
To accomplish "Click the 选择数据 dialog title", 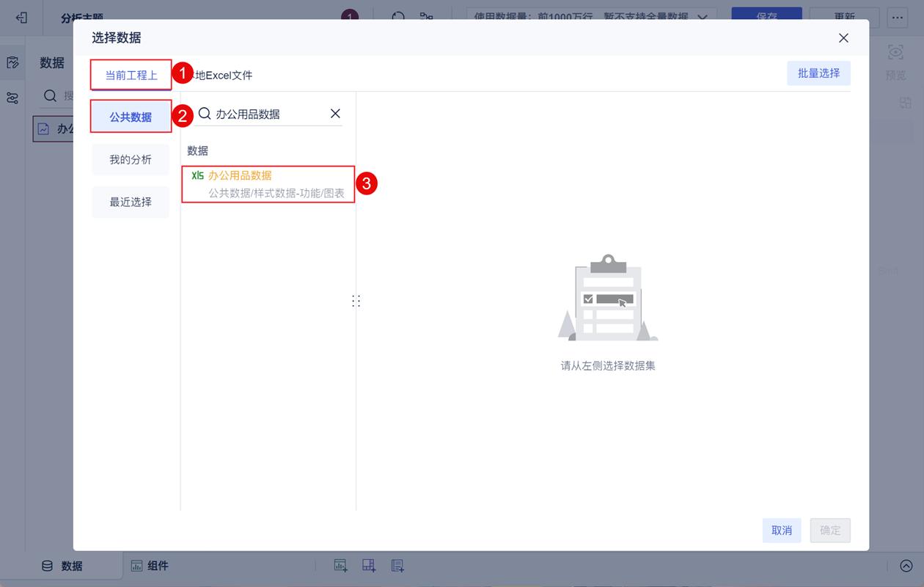I will pos(117,38).
